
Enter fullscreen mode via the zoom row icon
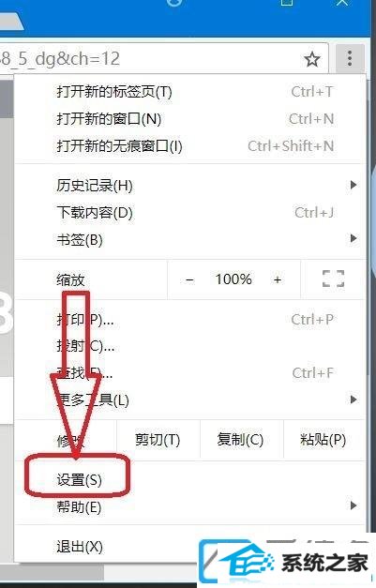(x=333, y=279)
